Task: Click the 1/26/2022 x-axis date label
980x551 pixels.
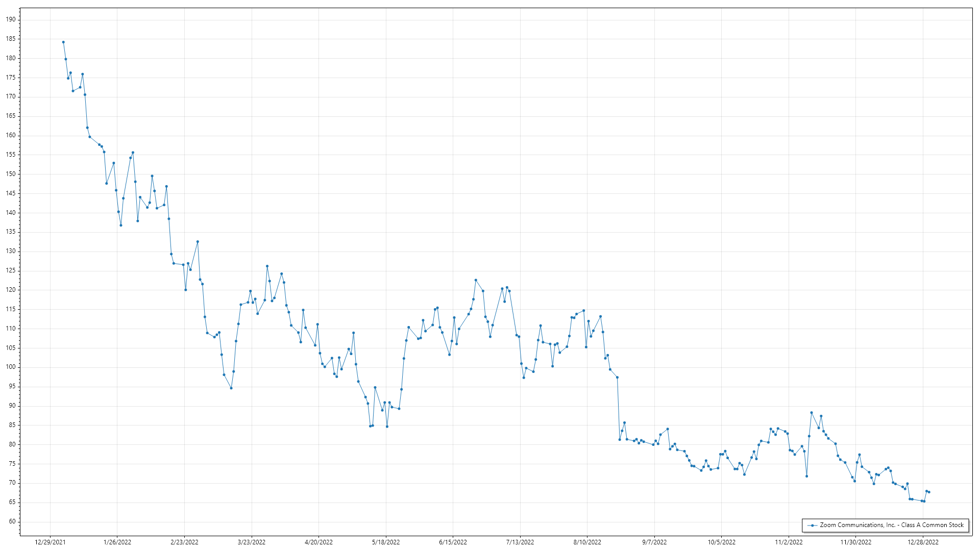Action: [117, 542]
